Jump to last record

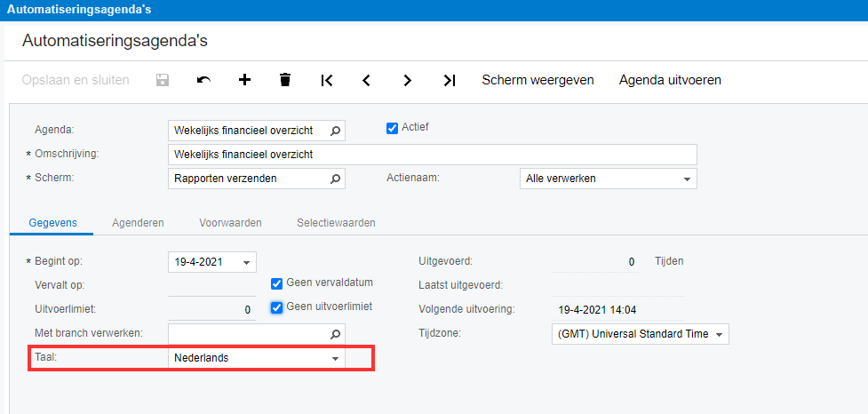449,80
